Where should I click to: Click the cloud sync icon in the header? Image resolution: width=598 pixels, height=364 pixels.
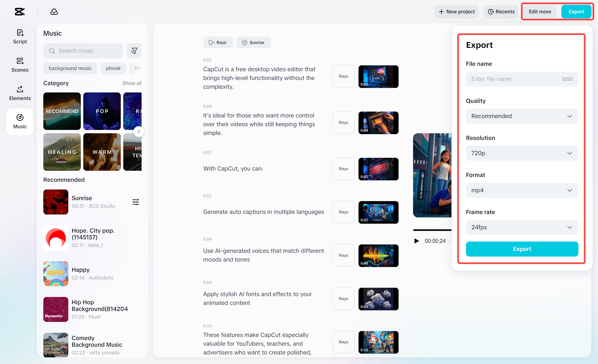pyautogui.click(x=54, y=11)
